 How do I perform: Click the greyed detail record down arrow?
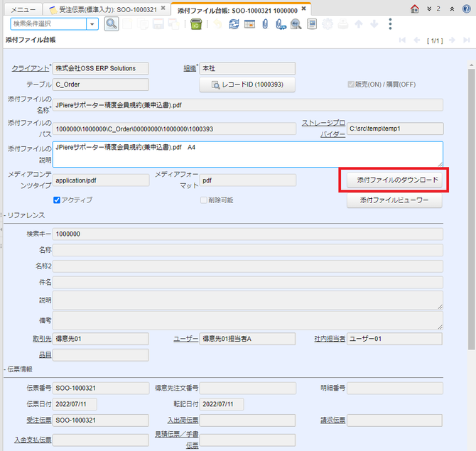click(374, 24)
